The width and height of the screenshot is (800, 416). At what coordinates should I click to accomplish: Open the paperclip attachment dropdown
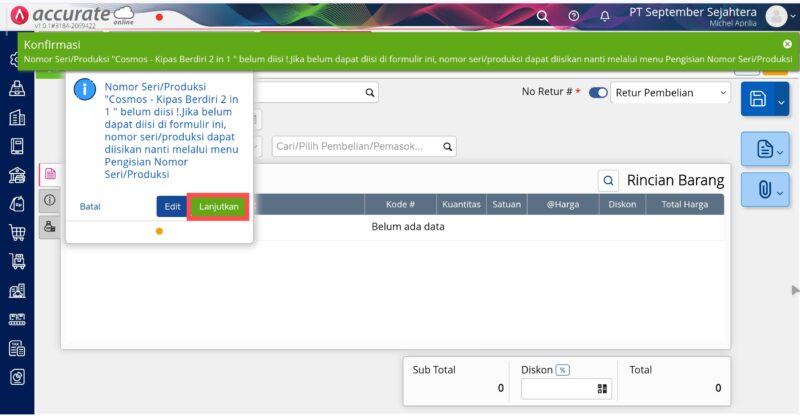[x=780, y=188]
